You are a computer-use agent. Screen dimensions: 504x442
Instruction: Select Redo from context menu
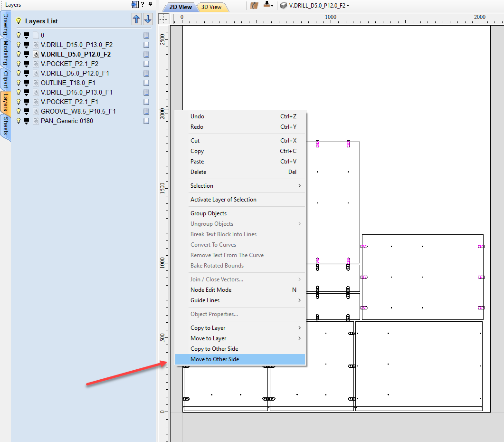240,127
